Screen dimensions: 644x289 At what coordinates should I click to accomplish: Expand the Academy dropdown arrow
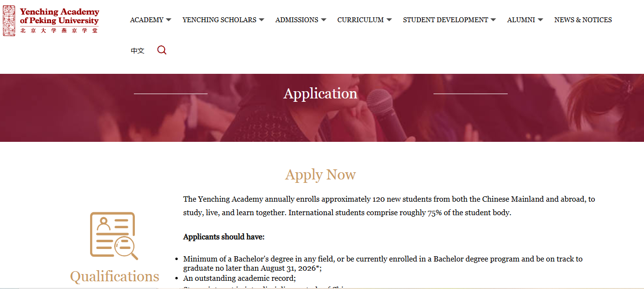point(169,20)
